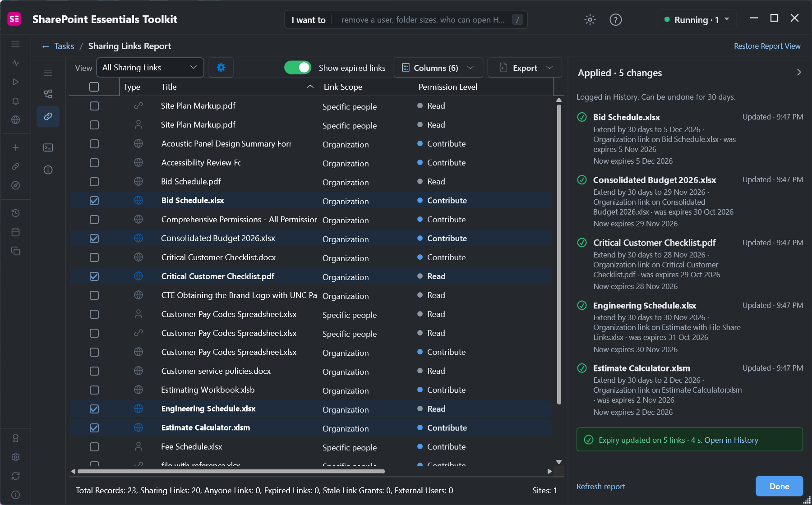Check the Bid Schedule.pdf row checkbox
Viewport: 812px width, 505px height.
pos(94,181)
